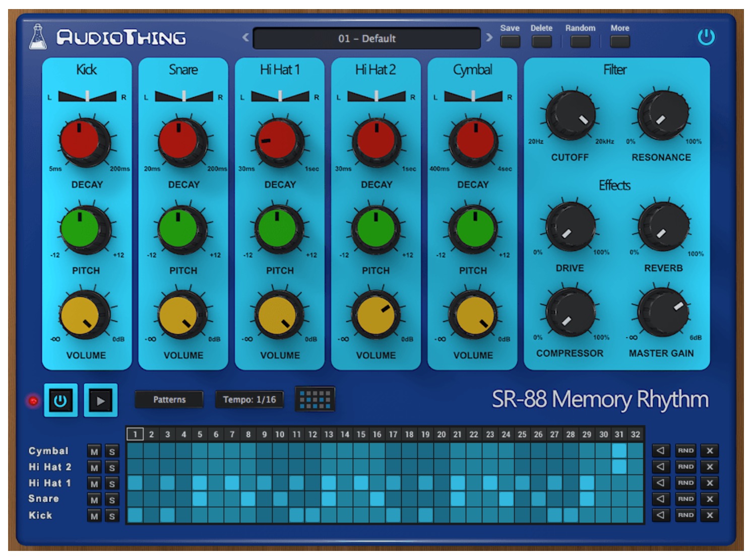Click the Hi Hat 1 Decay knob
Screen dimensions: 752x560
(x=279, y=143)
